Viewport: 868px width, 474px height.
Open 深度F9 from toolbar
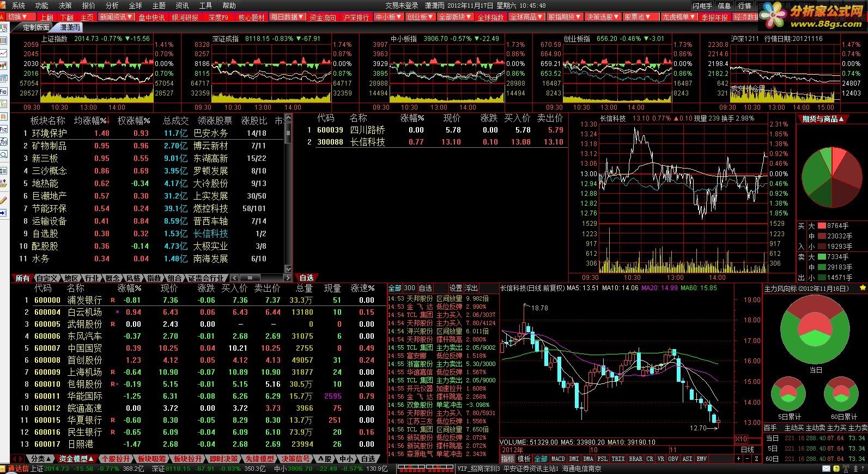(x=218, y=17)
